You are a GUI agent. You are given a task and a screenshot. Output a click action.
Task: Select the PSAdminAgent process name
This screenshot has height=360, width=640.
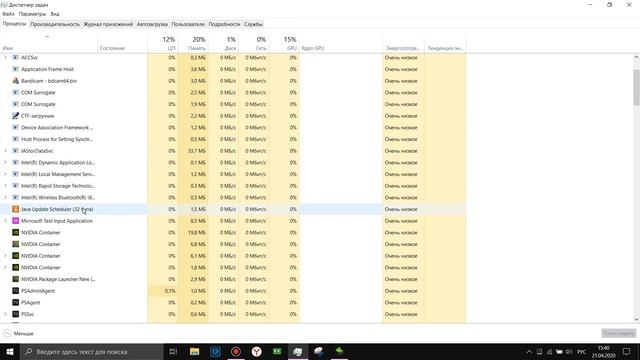pos(38,291)
